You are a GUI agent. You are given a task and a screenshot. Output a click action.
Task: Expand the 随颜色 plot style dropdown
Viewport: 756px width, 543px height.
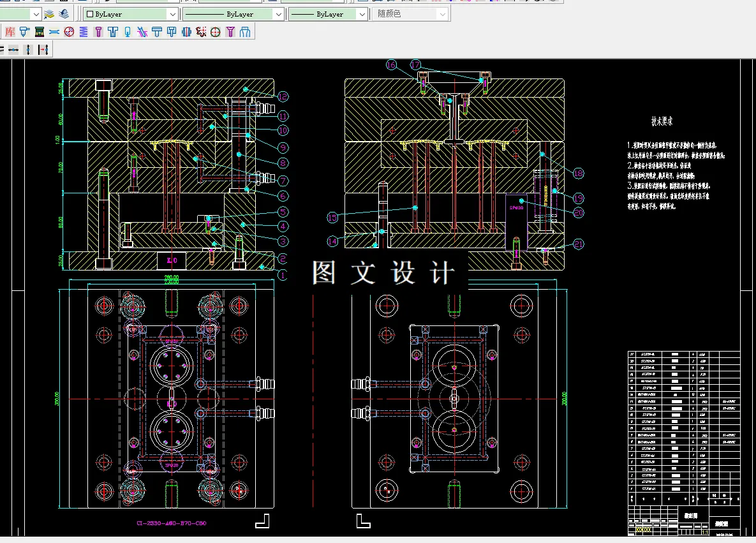[442, 14]
